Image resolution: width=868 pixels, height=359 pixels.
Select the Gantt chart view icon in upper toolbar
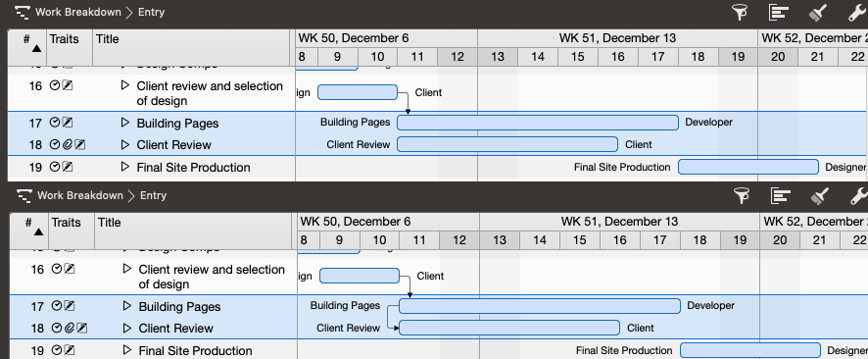pos(778,12)
